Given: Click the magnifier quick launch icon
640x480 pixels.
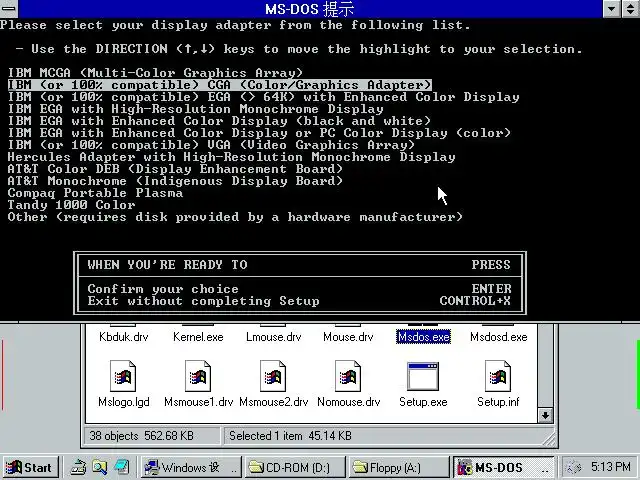Looking at the screenshot, I should tap(99, 467).
